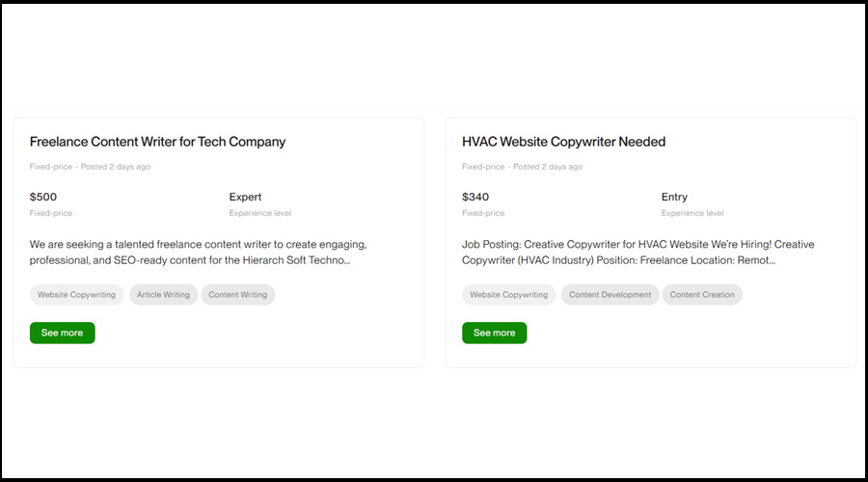The height and width of the screenshot is (482, 868).
Task: Click the $340 fixed-price amount
Action: pyautogui.click(x=475, y=197)
